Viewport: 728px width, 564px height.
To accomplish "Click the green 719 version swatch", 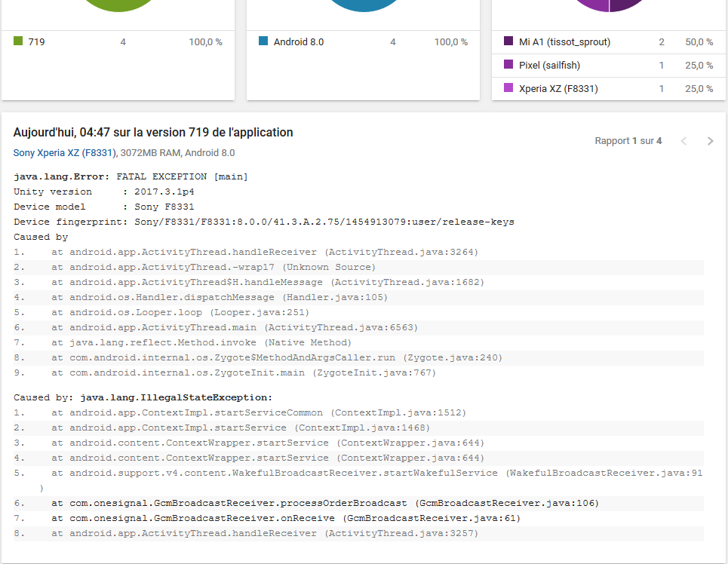I will pos(18,41).
